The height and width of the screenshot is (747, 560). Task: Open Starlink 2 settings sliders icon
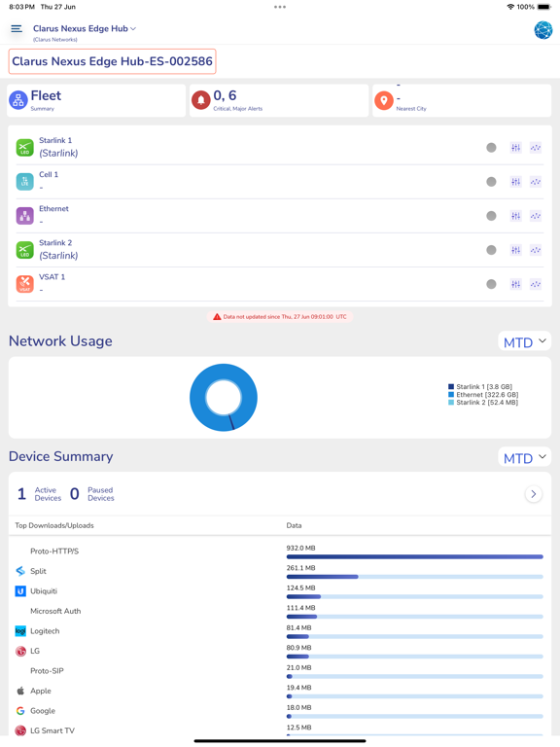[x=515, y=250]
